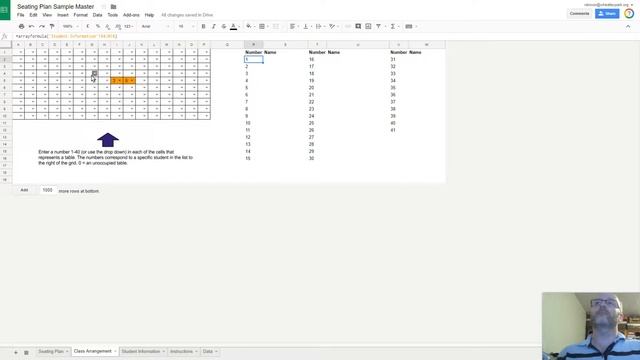Format as percent icon
Screen dimensions: 640x360
coord(98,26)
